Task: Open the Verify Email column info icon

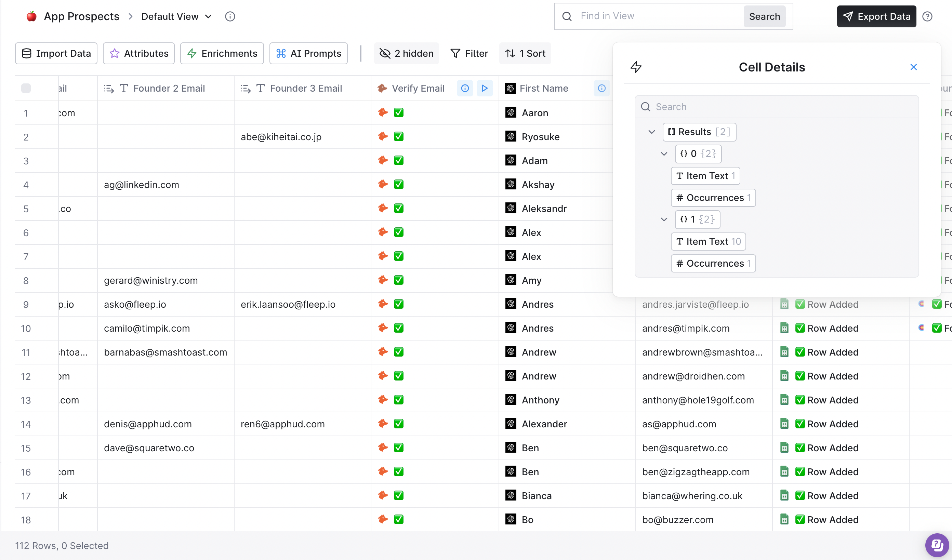Action: tap(465, 88)
